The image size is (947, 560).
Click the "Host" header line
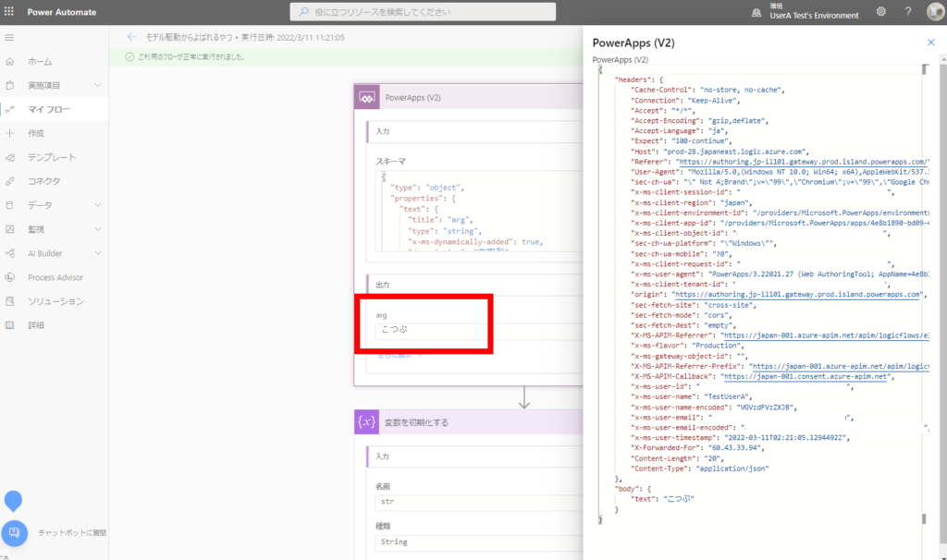click(719, 152)
